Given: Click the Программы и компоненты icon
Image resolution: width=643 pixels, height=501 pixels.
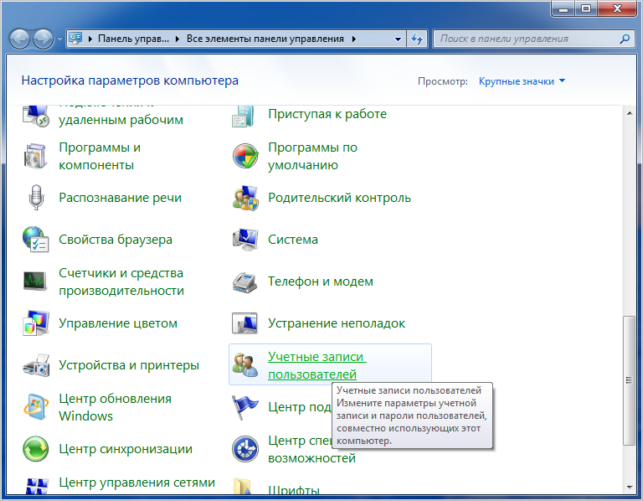Looking at the screenshot, I should click(x=35, y=156).
